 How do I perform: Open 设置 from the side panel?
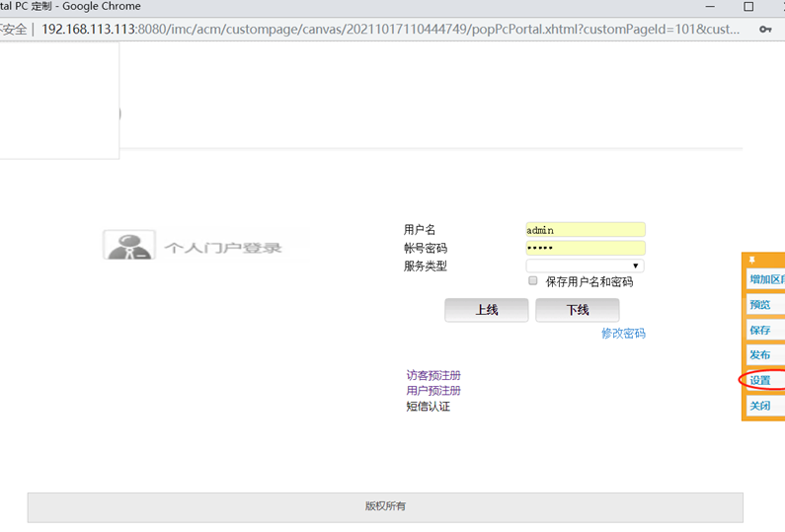tap(760, 380)
